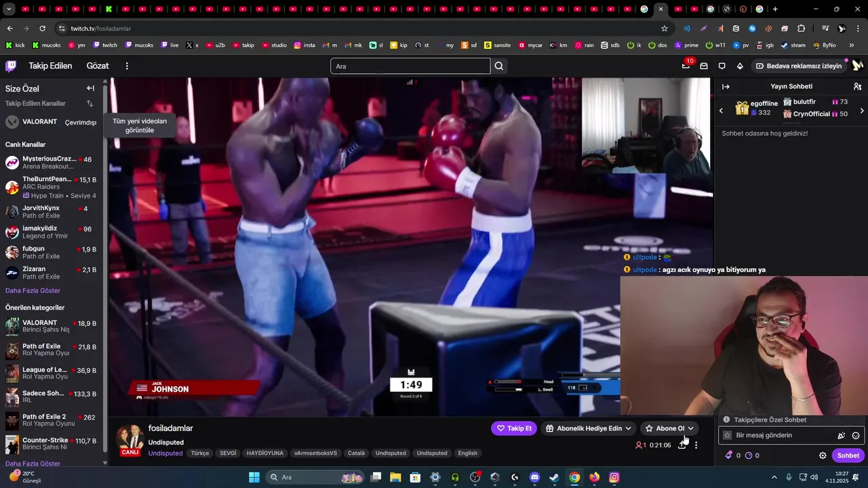Reload the page in Chrome
This screenshot has height=488, width=868.
coord(42,28)
